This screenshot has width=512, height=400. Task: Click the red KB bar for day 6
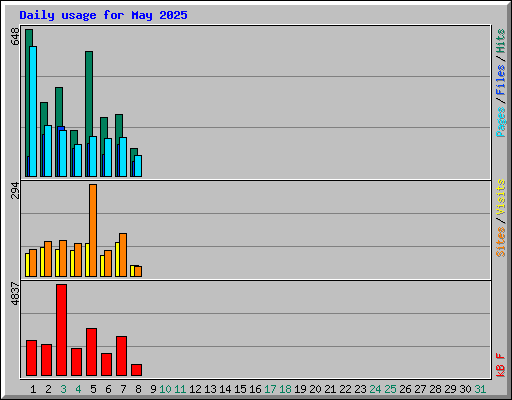[x=106, y=364]
